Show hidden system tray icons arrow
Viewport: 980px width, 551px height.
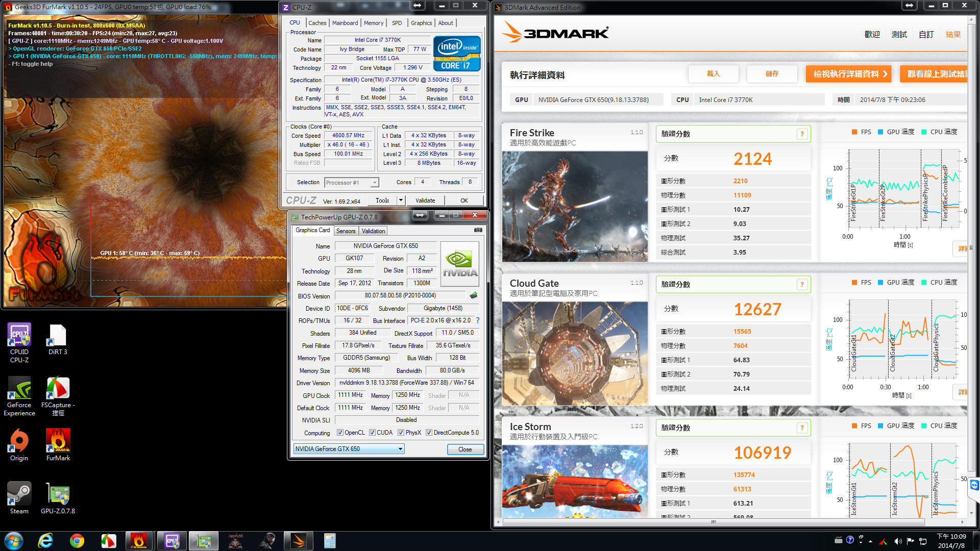pyautogui.click(x=870, y=541)
